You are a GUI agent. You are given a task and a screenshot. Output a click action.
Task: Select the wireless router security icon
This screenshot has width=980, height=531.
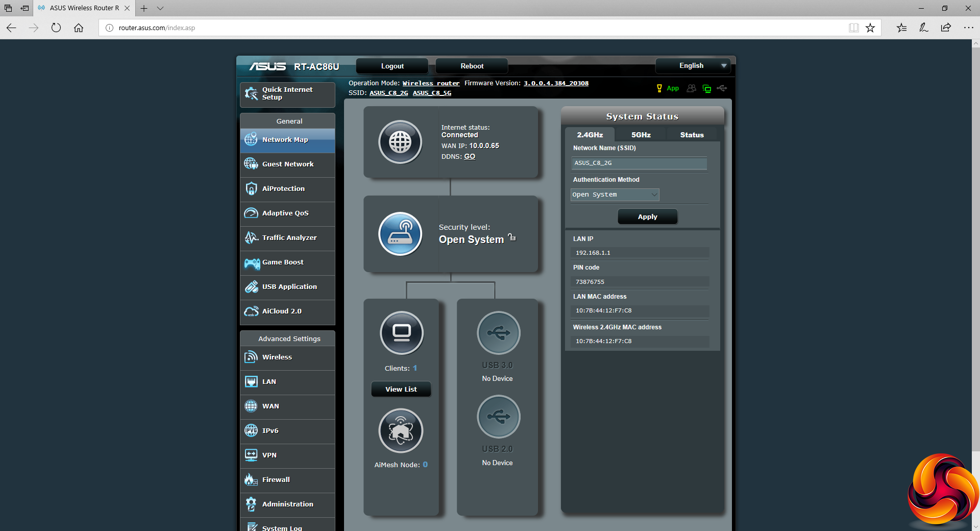coord(400,234)
